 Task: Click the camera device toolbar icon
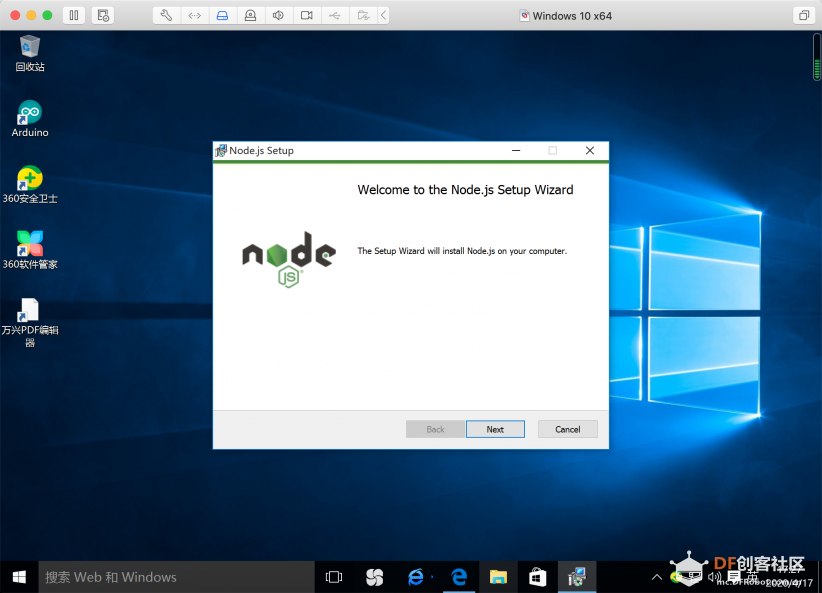click(307, 15)
